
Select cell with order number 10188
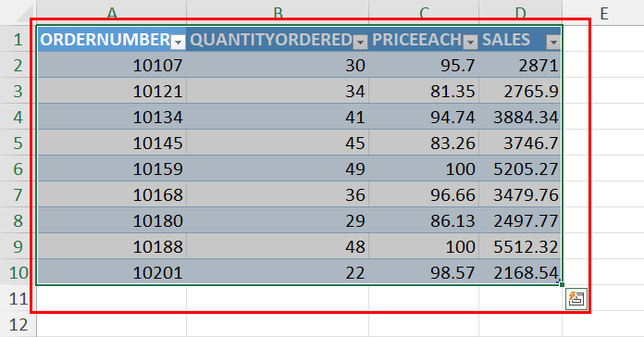point(111,245)
